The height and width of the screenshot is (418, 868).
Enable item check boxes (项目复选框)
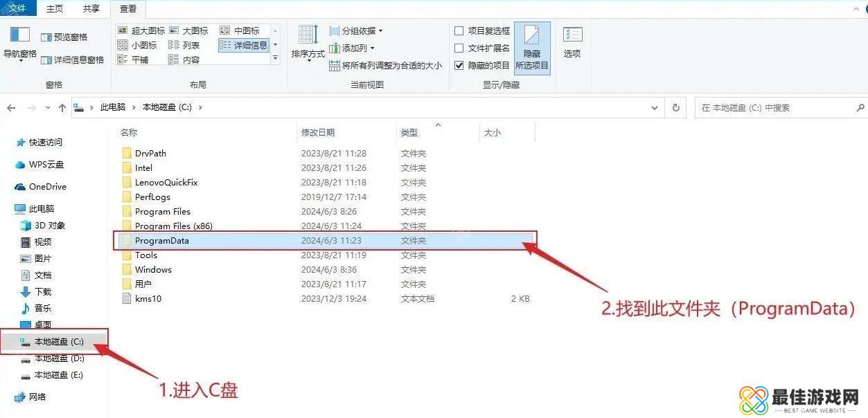tap(459, 31)
